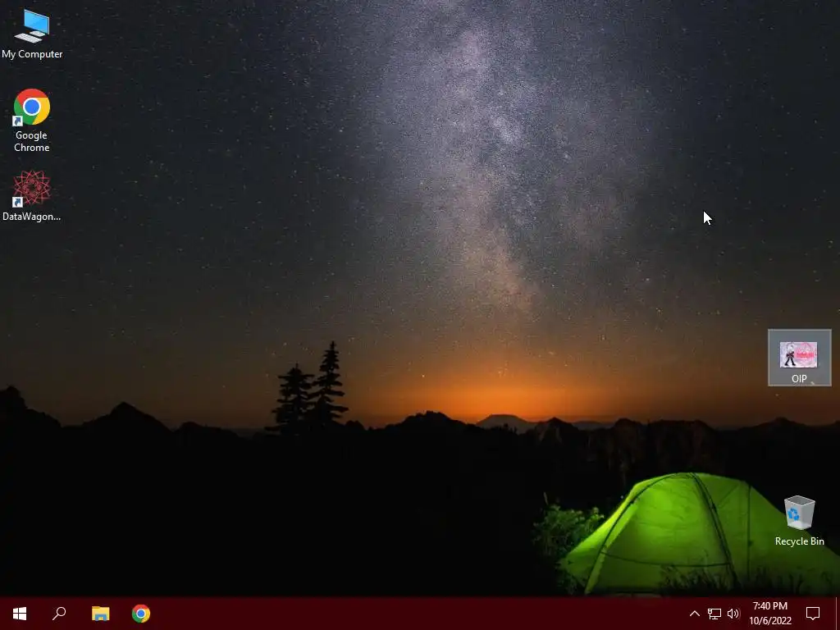Viewport: 840px width, 630px height.
Task: Open the volume speaker tray icon
Action: click(733, 614)
